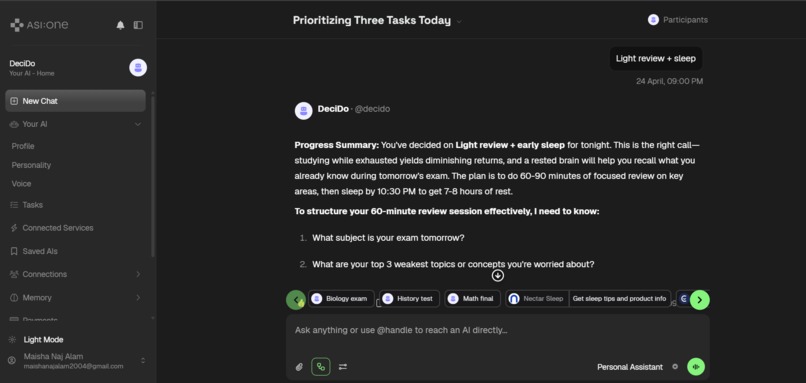Click the 24 April, 09:00 PM timestamp
Viewport: 806px width, 383px height.
point(669,81)
